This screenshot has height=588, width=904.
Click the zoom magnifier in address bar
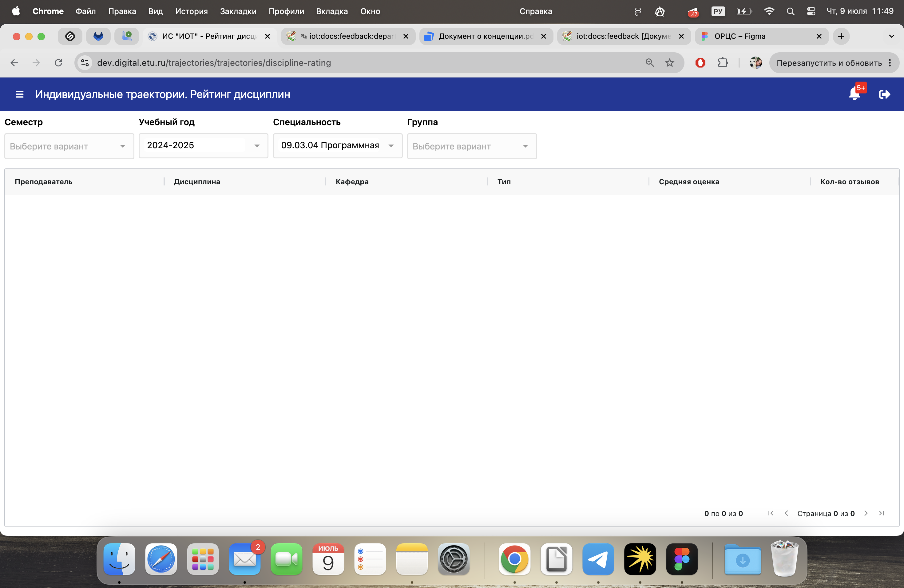point(649,63)
